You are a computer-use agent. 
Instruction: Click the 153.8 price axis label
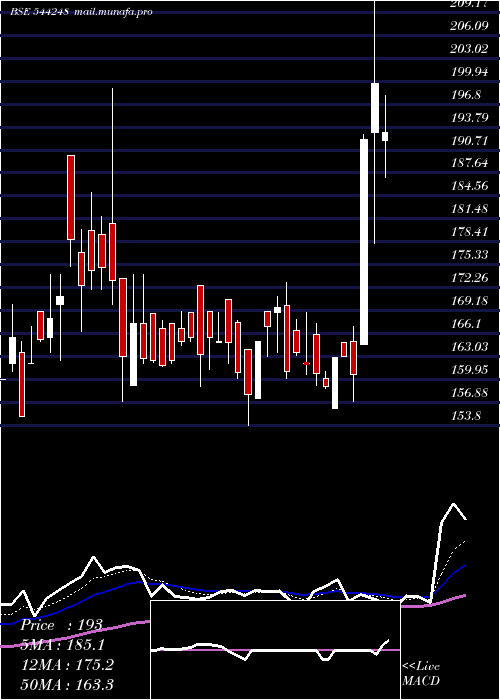[466, 416]
